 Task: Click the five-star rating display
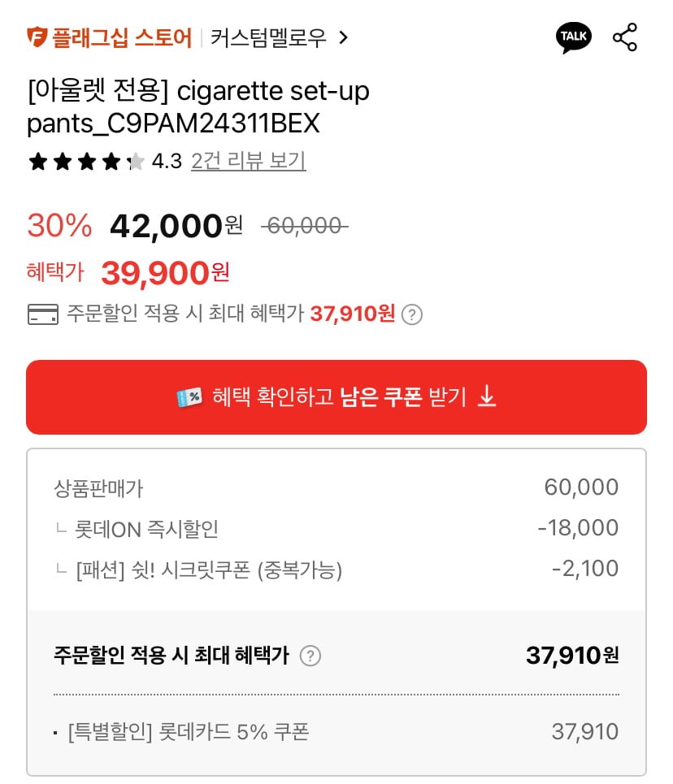(x=86, y=162)
